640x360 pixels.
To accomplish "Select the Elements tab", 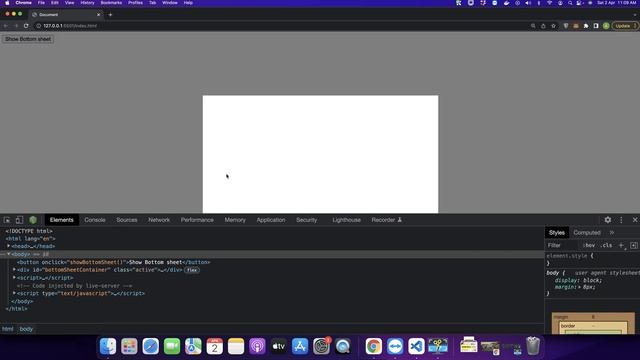I will pyautogui.click(x=62, y=220).
